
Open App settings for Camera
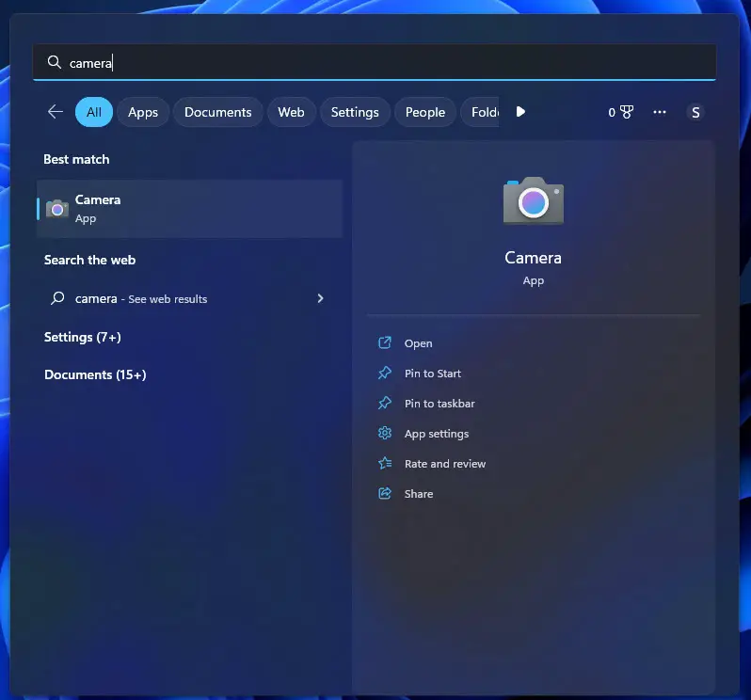point(437,434)
